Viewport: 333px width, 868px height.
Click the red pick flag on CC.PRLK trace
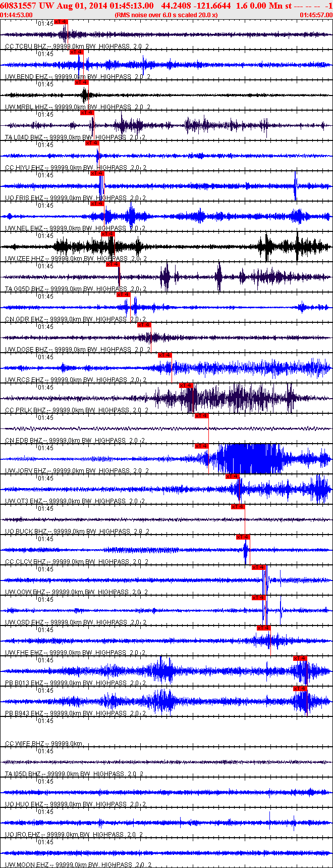[186, 385]
